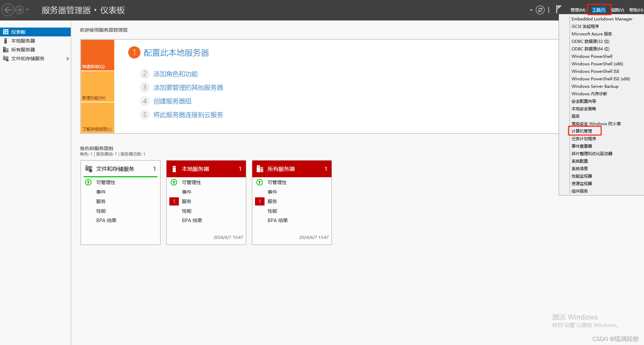Choose 系统配置 menu entry
644x345 pixels.
pyautogui.click(x=580, y=161)
